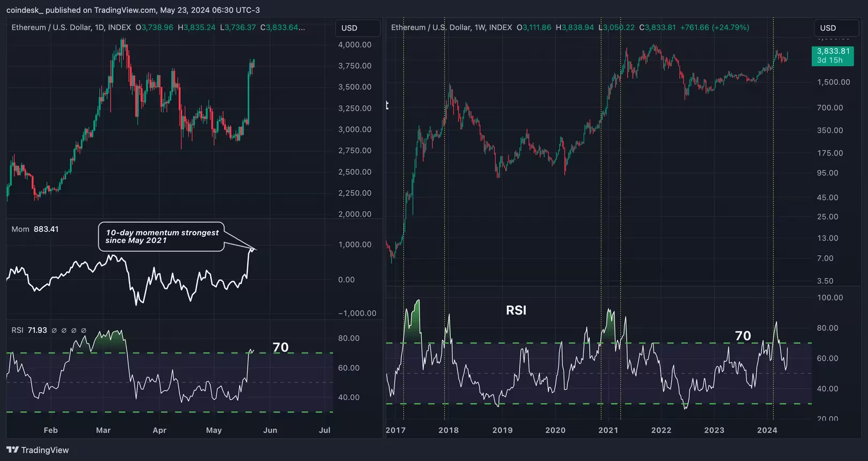This screenshot has height=461, width=868.
Task: Click the TradingView logo in bottom corner
Action: coord(37,450)
